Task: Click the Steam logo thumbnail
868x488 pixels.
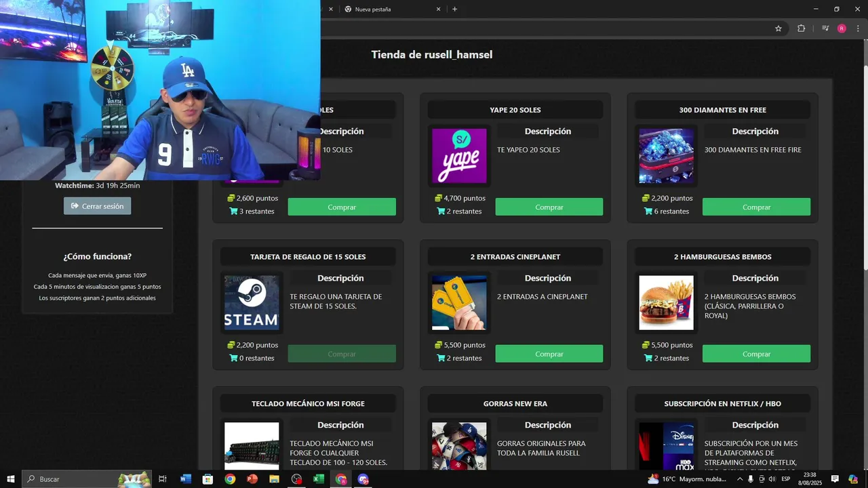Action: [x=252, y=302]
